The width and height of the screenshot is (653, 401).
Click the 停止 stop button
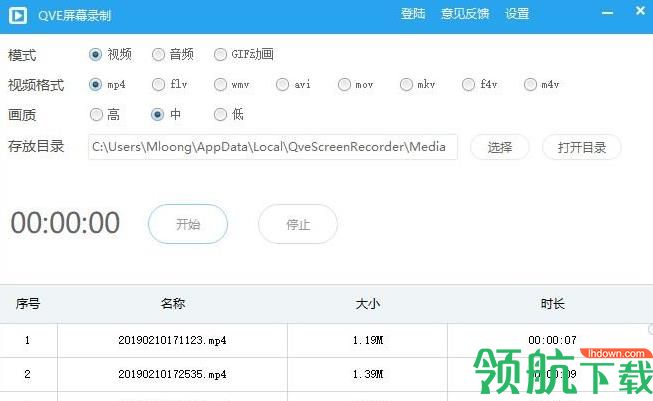[298, 224]
